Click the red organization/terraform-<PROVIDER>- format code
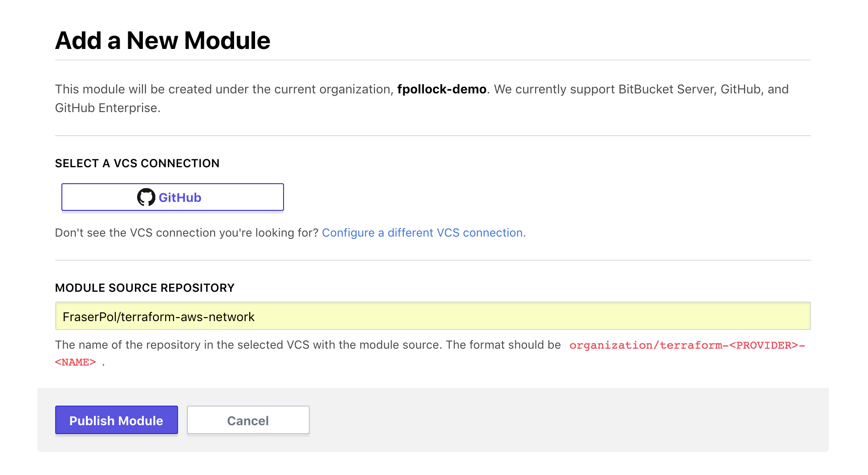 point(687,345)
